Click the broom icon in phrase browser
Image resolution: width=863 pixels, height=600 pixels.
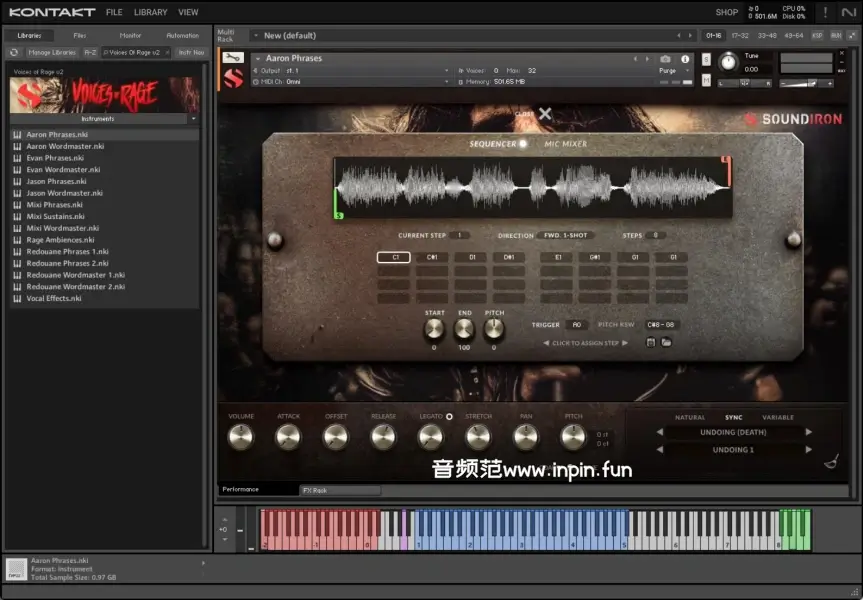[831, 461]
